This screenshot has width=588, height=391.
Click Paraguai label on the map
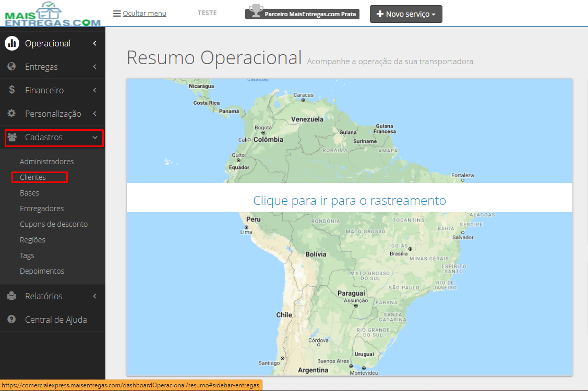(x=351, y=293)
